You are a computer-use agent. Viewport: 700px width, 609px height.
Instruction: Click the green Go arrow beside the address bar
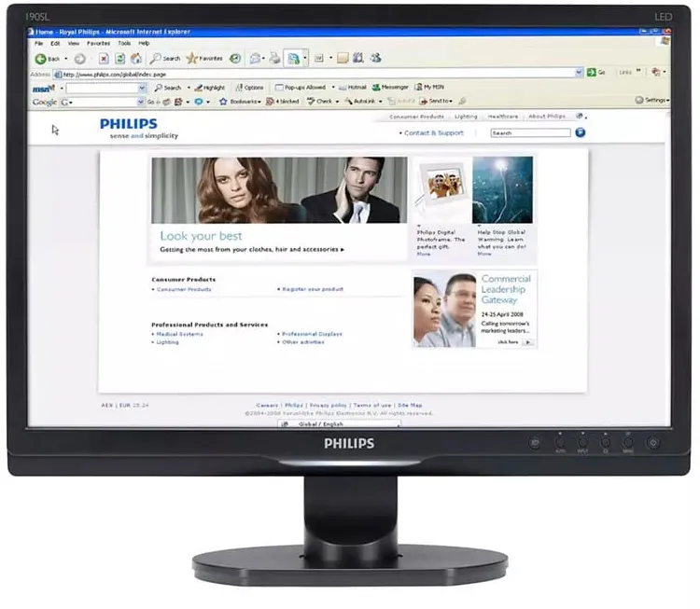[592, 72]
